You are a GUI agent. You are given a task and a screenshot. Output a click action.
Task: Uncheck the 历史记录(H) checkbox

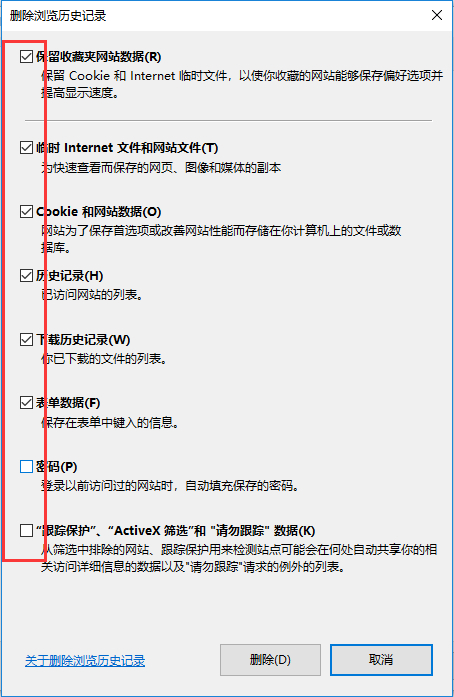pyautogui.click(x=26, y=276)
